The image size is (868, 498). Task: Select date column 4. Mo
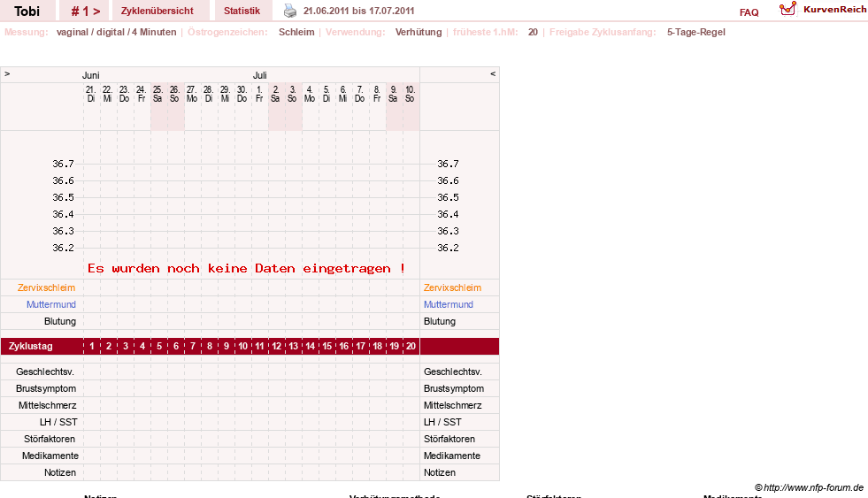click(310, 94)
